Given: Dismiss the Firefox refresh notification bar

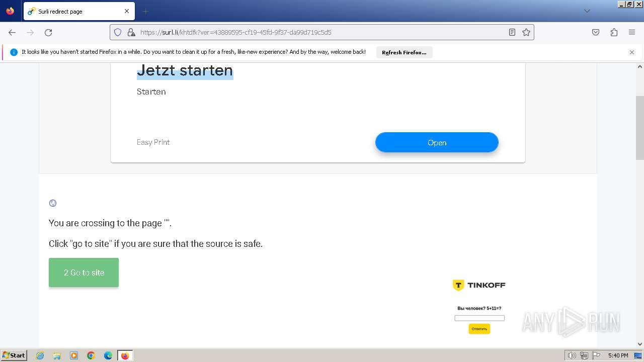Looking at the screenshot, I should coord(632,52).
